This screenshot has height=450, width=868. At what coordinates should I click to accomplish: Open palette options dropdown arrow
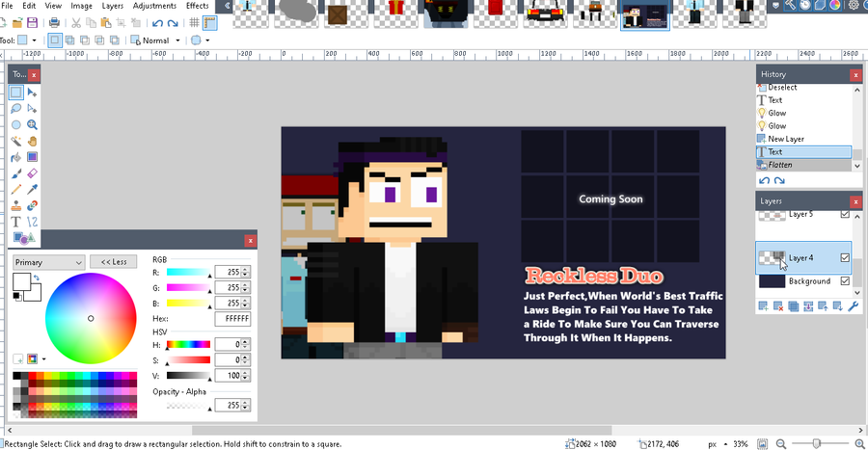pyautogui.click(x=43, y=358)
